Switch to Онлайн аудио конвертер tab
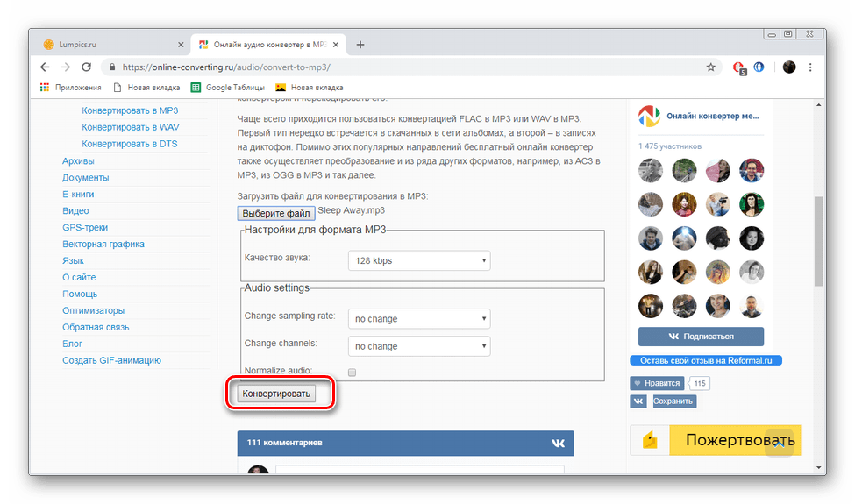Screen dimensions: 855x504 click(x=270, y=45)
